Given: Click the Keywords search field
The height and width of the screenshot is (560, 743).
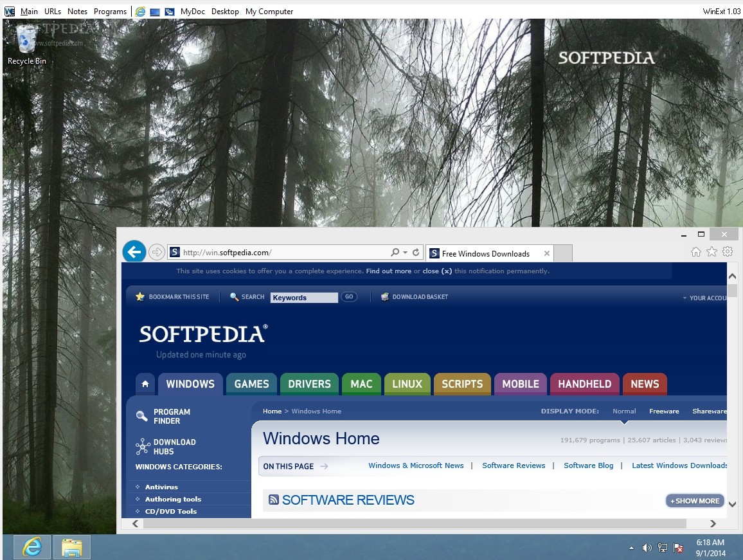Looking at the screenshot, I should [x=304, y=297].
